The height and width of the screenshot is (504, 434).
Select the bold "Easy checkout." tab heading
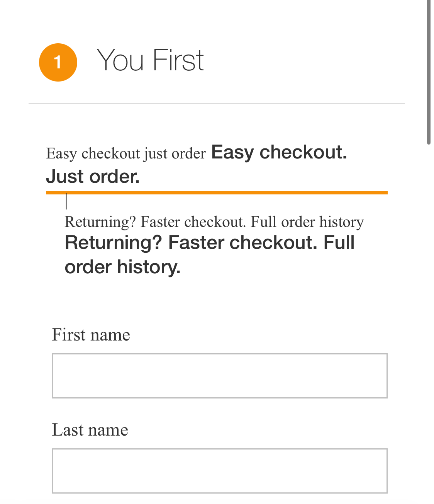(279, 152)
